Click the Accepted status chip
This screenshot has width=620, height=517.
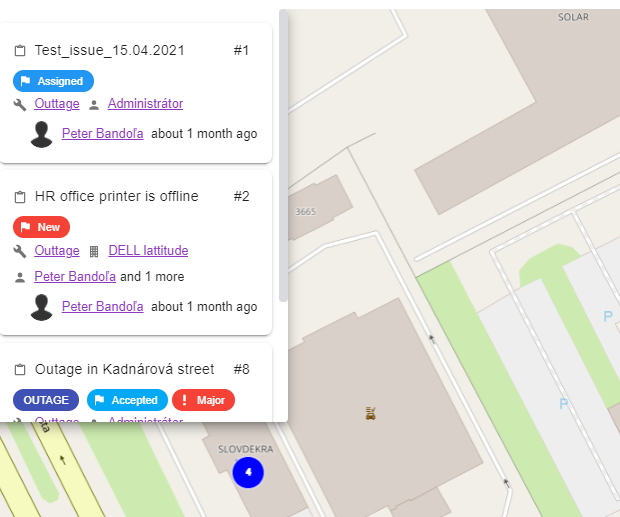click(127, 400)
